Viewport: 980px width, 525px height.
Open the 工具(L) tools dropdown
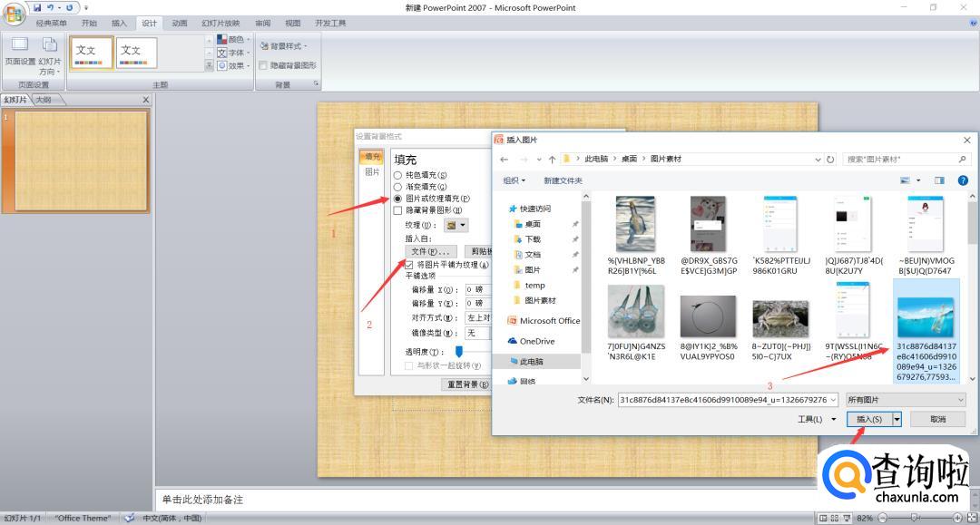click(x=816, y=420)
